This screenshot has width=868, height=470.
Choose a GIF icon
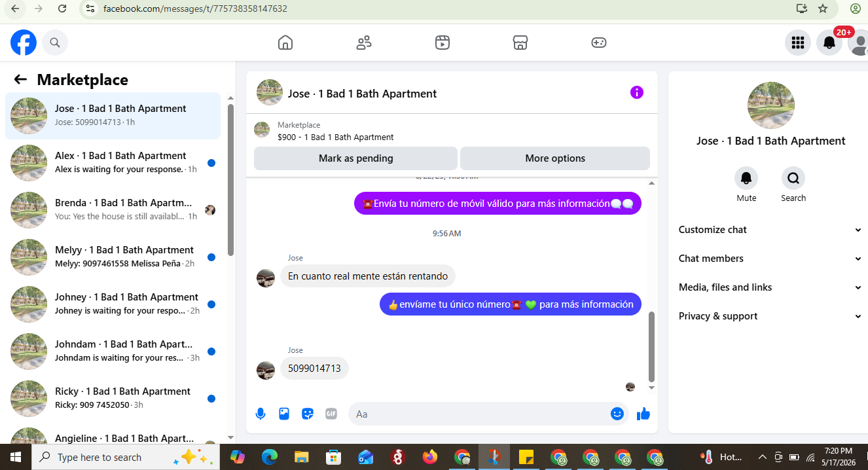pos(331,414)
